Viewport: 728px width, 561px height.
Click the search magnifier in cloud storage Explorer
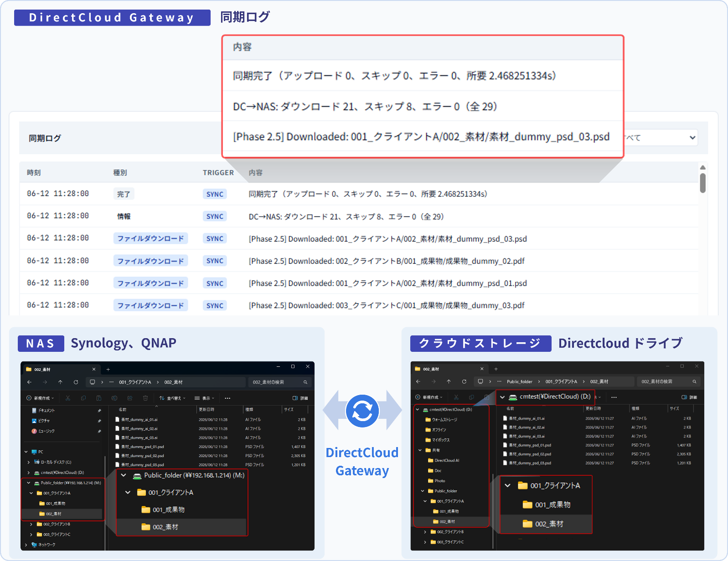tap(694, 381)
